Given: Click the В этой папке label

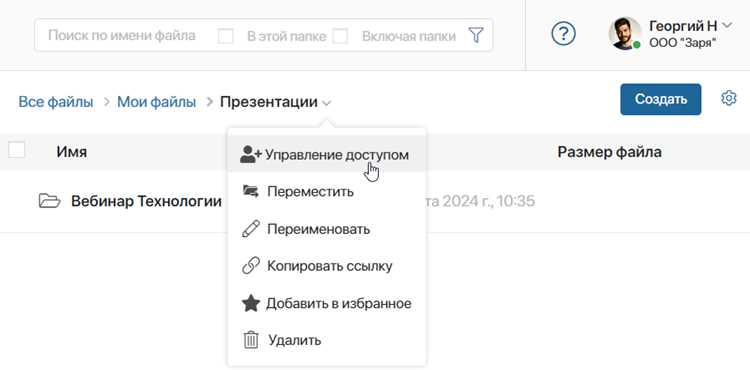Looking at the screenshot, I should point(287,36).
